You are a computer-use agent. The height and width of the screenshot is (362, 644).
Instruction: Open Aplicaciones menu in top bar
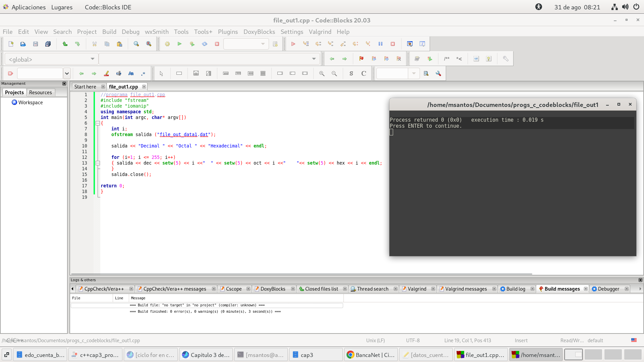point(29,7)
